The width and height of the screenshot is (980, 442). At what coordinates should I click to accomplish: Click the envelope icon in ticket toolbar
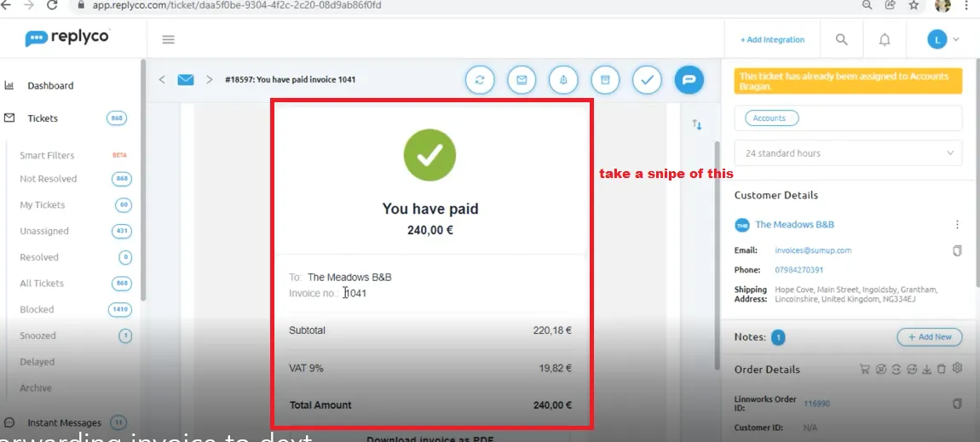[522, 80]
